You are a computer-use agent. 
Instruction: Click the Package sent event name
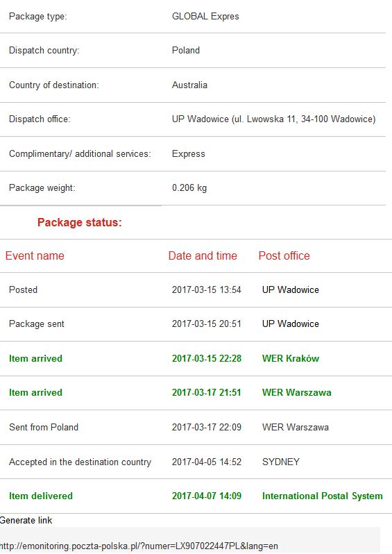(37, 324)
